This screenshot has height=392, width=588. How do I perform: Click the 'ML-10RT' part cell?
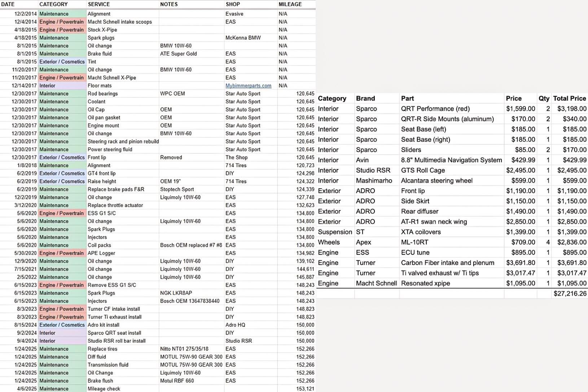click(452, 242)
